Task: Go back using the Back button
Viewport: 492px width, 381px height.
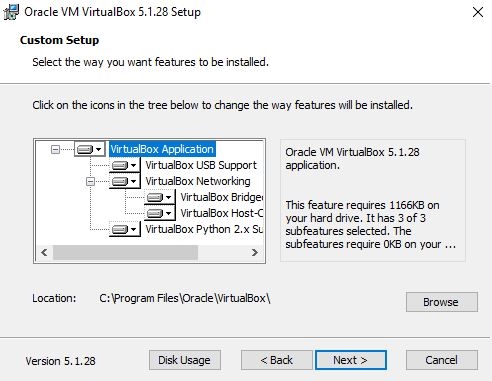Action: pos(277,360)
